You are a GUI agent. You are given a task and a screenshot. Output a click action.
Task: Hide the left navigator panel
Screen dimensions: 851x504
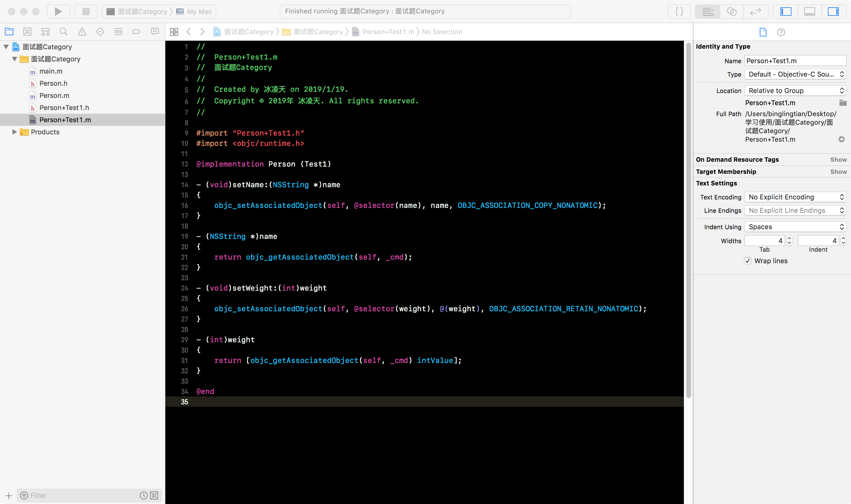click(786, 12)
